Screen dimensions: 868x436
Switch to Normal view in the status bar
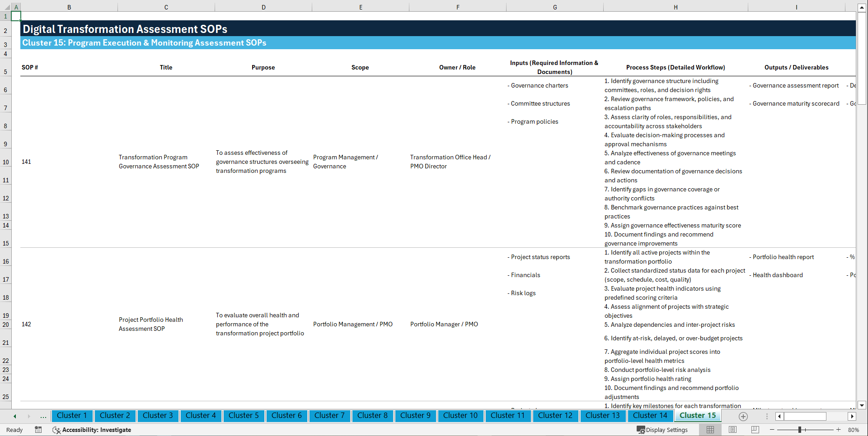click(710, 430)
